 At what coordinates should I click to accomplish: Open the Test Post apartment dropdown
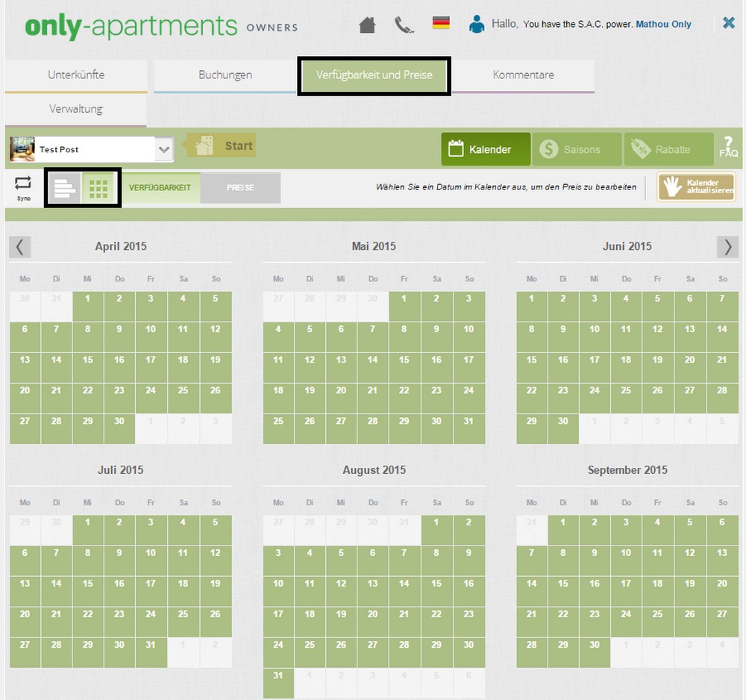tap(164, 149)
